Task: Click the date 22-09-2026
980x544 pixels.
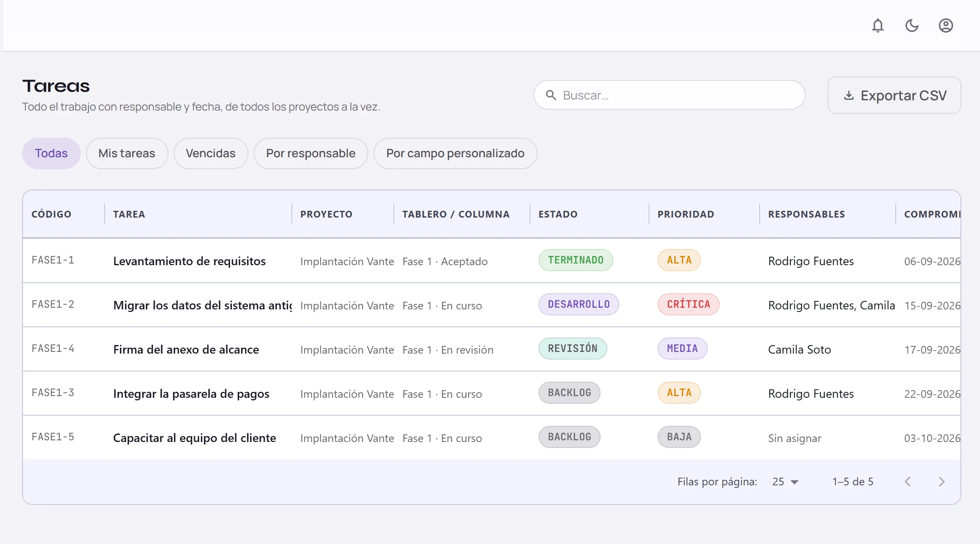Action: [932, 394]
